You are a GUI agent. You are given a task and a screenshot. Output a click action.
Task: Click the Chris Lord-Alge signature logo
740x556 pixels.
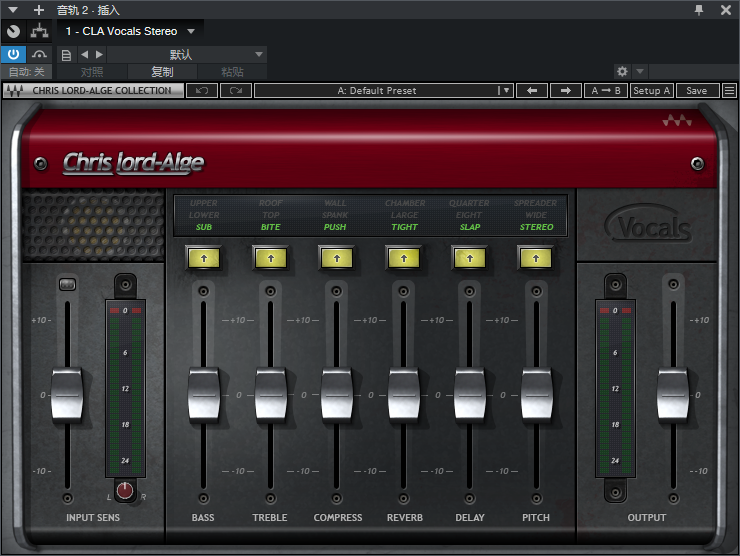134,163
